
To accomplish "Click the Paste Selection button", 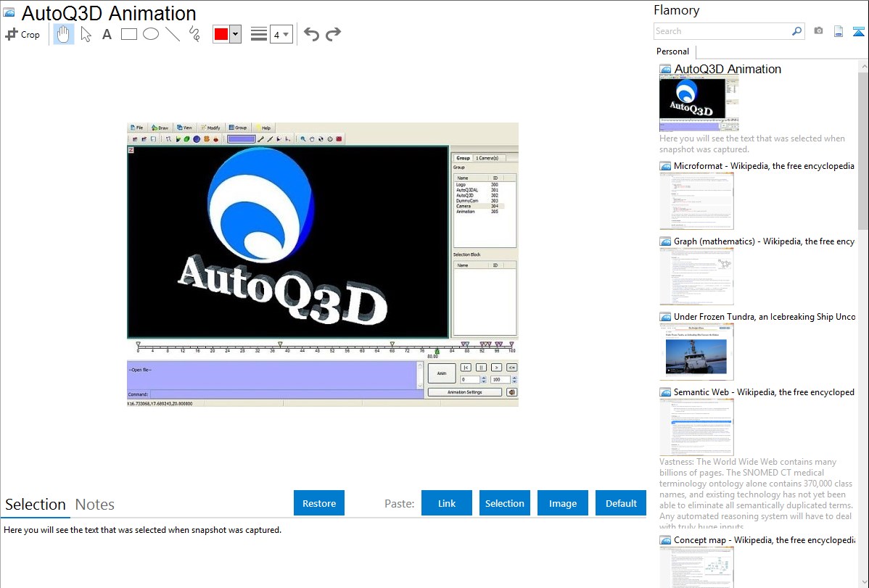I will pyautogui.click(x=504, y=503).
